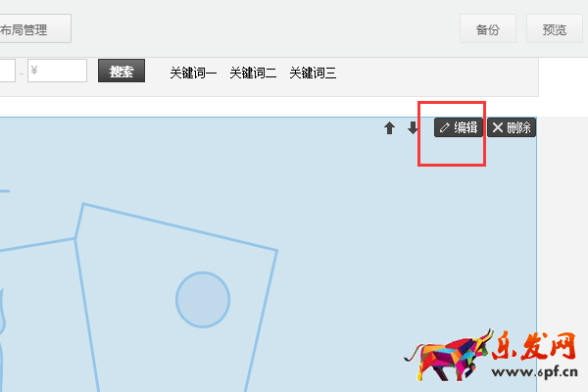Click the 备份 backup button
The image size is (588, 392).
(x=488, y=28)
